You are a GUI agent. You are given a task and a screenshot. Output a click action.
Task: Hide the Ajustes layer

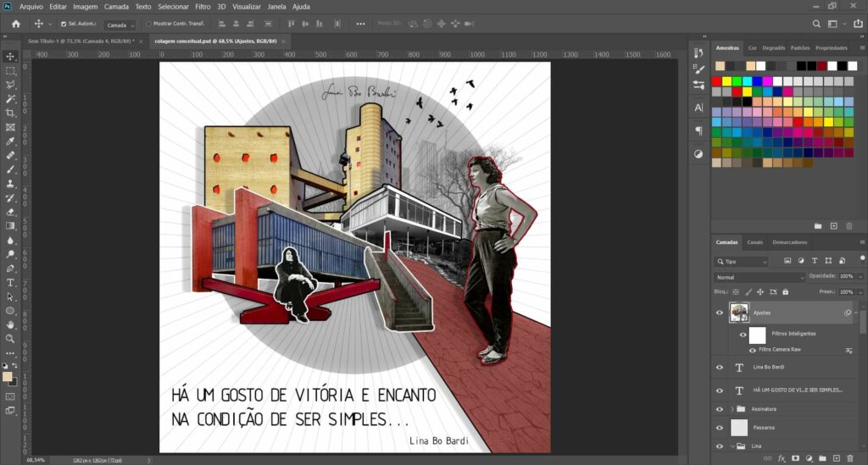click(720, 313)
